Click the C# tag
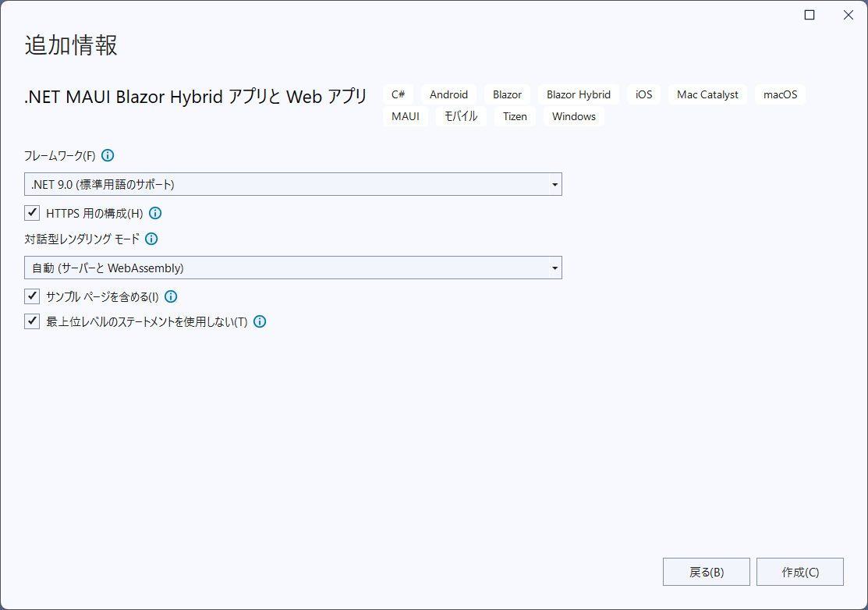 (398, 94)
